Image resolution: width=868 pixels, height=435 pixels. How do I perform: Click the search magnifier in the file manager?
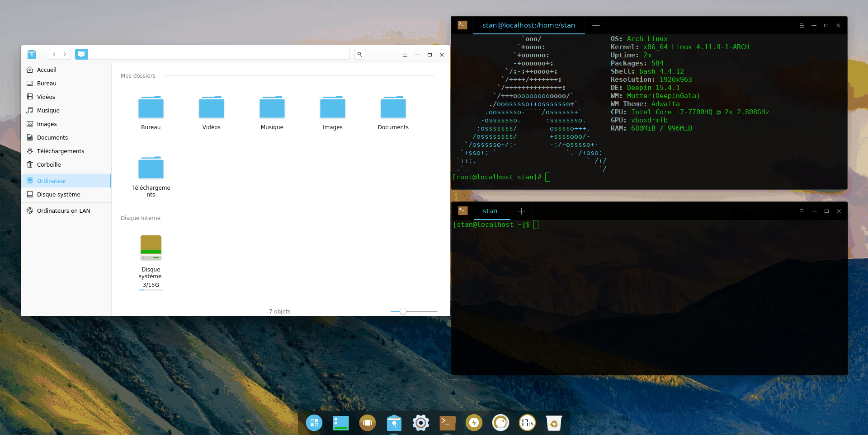(359, 54)
